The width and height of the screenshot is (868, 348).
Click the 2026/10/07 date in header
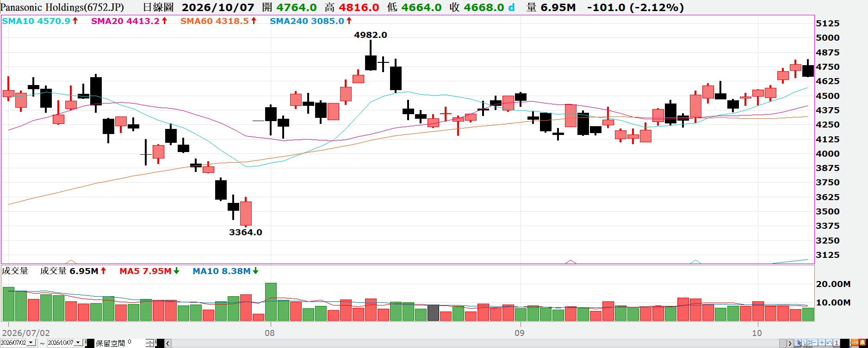tap(218, 7)
